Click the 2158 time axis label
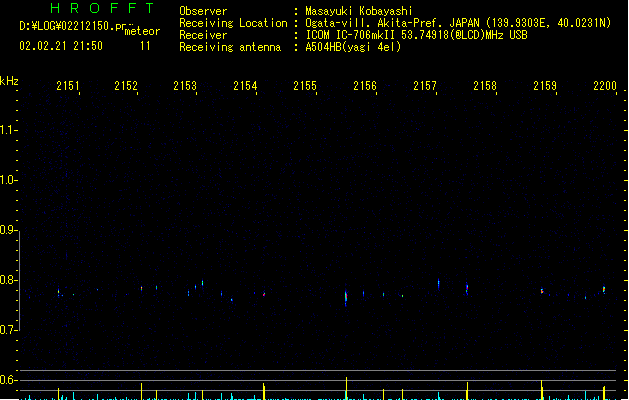Screen dimensions: 629x400 tap(485, 86)
